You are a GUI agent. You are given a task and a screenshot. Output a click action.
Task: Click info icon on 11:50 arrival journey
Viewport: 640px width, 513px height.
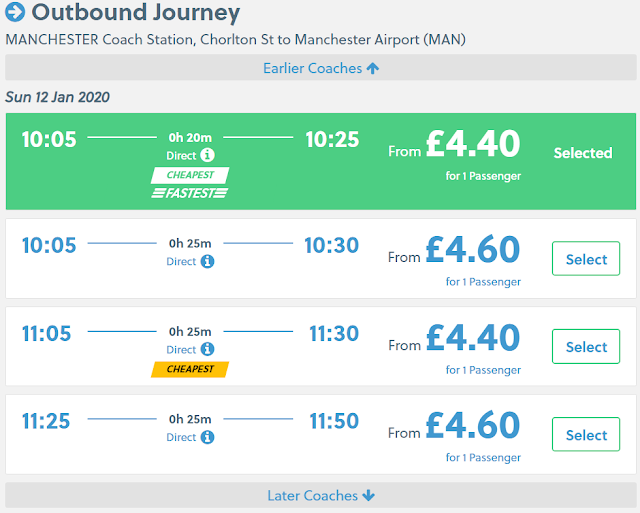click(208, 438)
